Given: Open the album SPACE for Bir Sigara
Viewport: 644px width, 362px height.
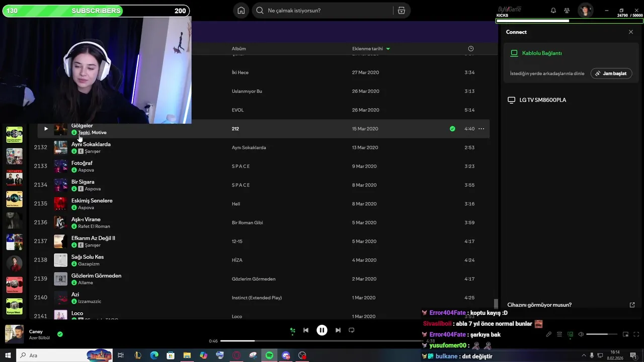Looking at the screenshot, I should tap(241, 185).
